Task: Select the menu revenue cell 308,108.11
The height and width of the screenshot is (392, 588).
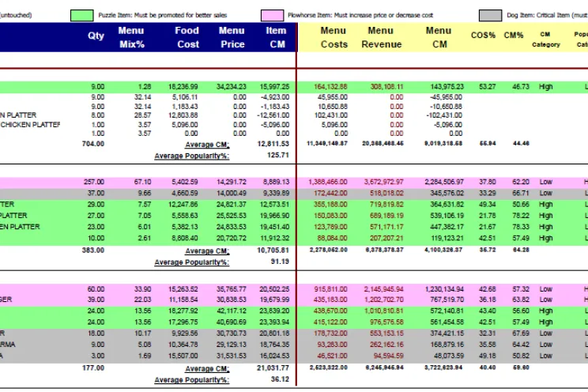Action: coord(387,87)
